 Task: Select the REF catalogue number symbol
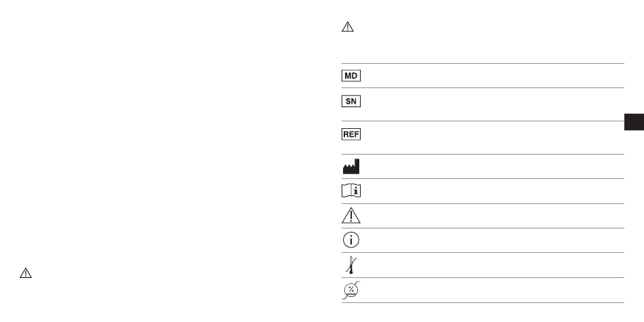(351, 134)
